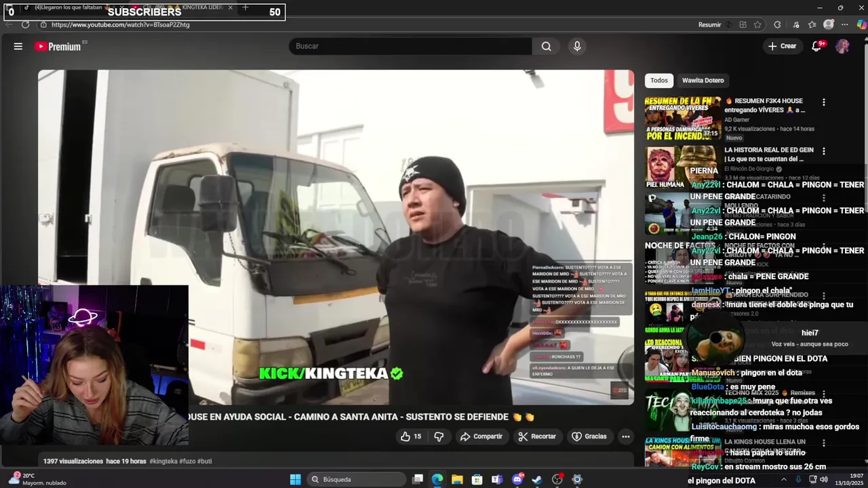Open a new browser tab
This screenshot has width=868, height=488.
245,7
